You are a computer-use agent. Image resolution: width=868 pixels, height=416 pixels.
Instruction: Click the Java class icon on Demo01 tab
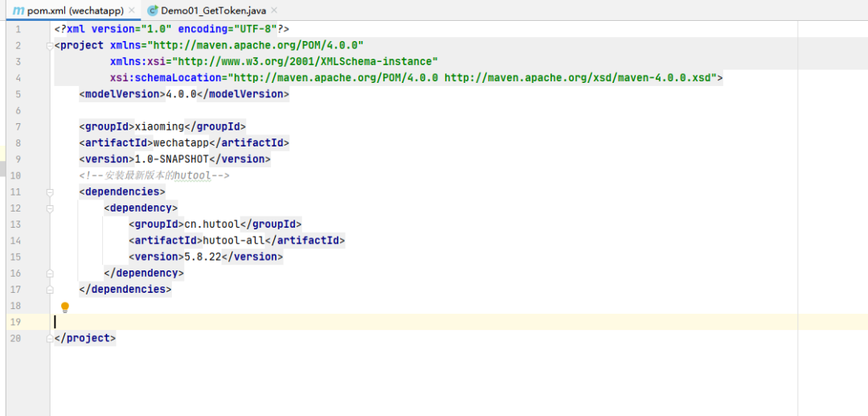[153, 10]
